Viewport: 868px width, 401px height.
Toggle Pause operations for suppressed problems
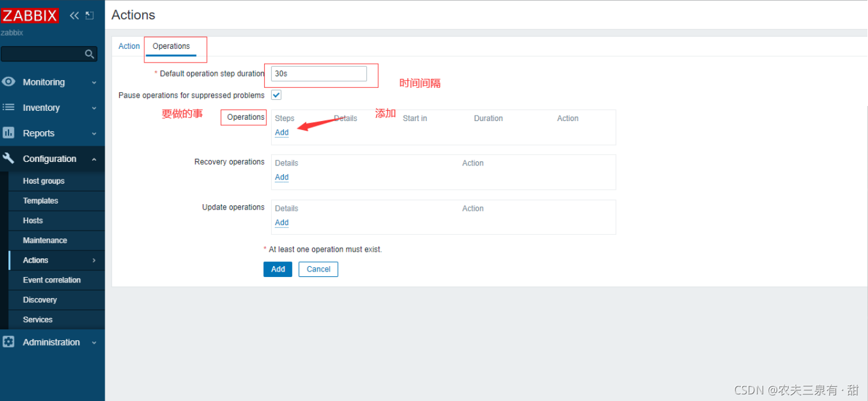(276, 95)
